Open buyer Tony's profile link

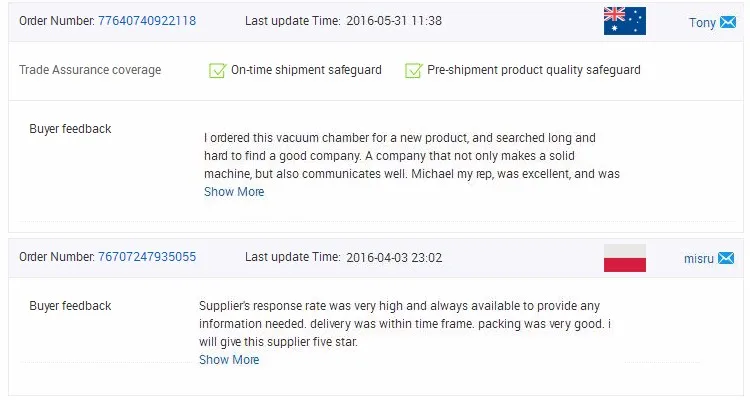702,22
